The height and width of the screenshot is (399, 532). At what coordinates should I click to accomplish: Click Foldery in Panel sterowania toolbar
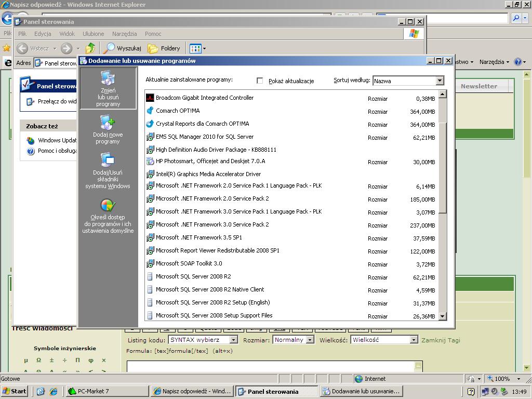click(x=164, y=48)
